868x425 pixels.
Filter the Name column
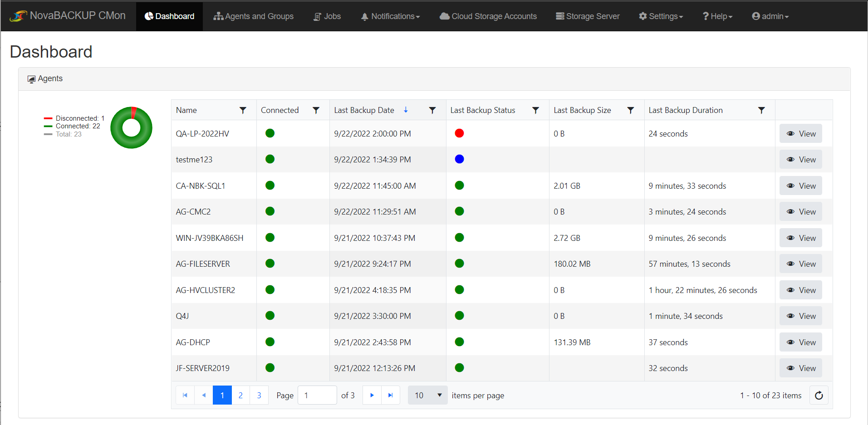point(243,110)
